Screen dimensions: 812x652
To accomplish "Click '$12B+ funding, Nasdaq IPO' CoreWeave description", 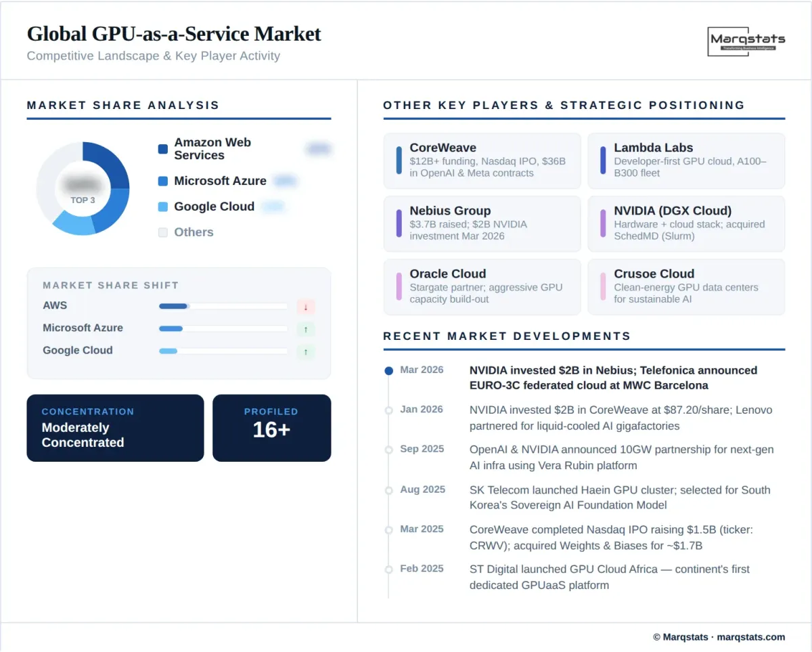I will click(488, 167).
